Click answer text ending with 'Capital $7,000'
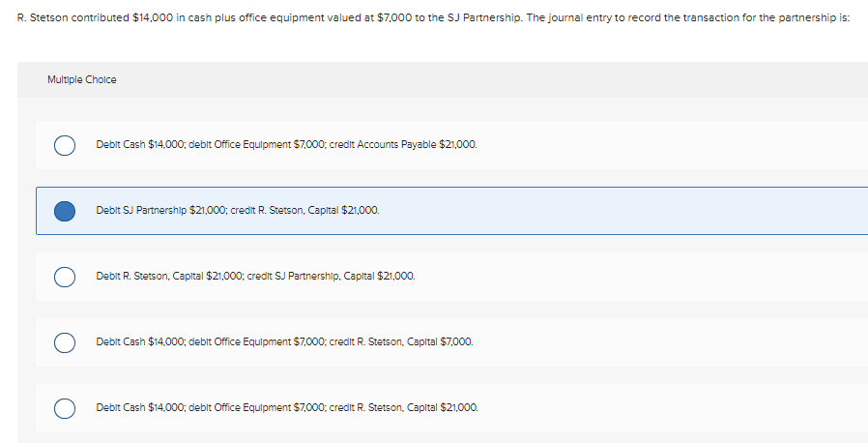Image resolution: width=868 pixels, height=443 pixels. click(284, 341)
